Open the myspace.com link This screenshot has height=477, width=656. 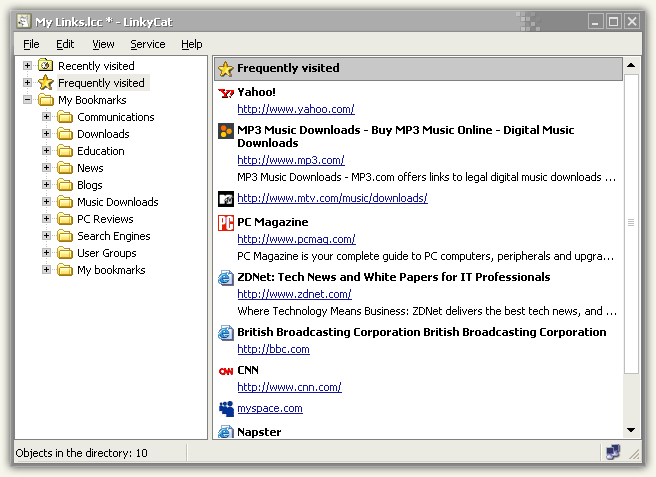270,408
